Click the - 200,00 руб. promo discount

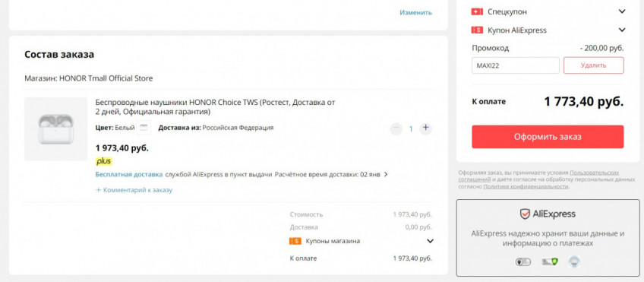click(x=601, y=48)
